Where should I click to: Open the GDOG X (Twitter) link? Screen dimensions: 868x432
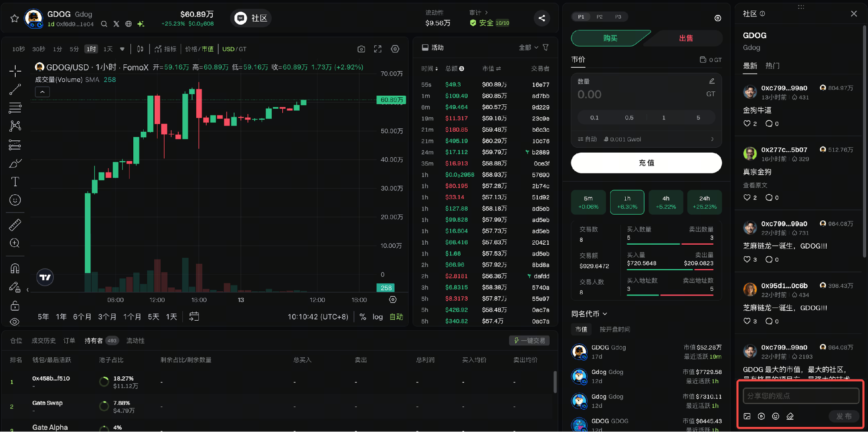pyautogui.click(x=116, y=24)
